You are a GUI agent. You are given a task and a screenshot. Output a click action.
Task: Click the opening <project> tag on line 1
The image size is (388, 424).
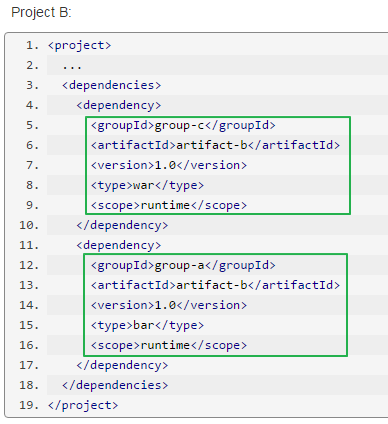79,45
